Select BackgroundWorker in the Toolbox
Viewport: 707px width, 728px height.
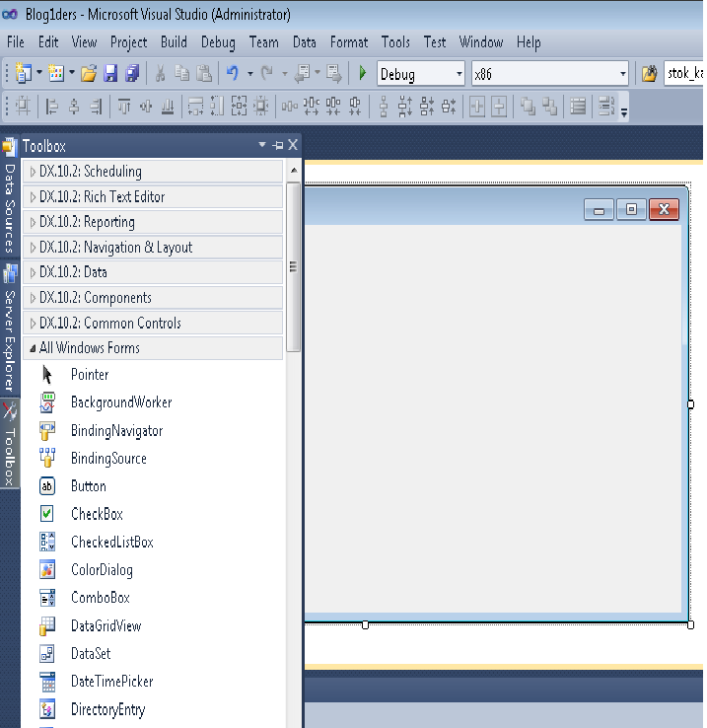153,402
